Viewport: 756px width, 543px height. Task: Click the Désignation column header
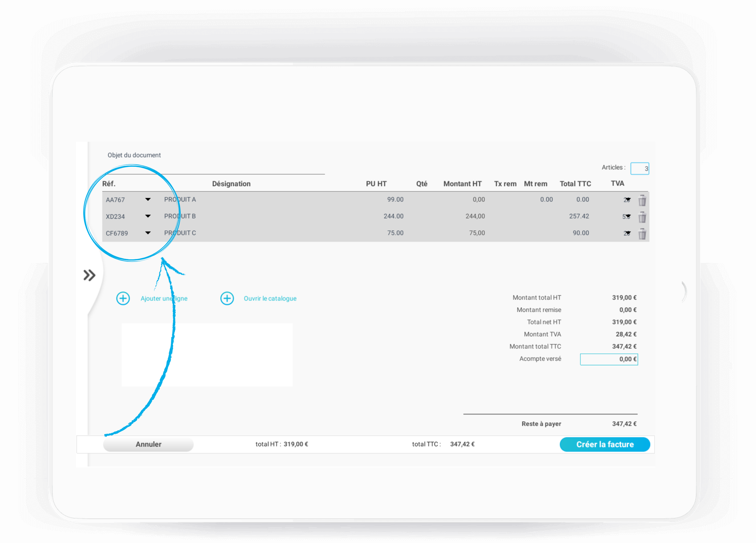point(231,184)
